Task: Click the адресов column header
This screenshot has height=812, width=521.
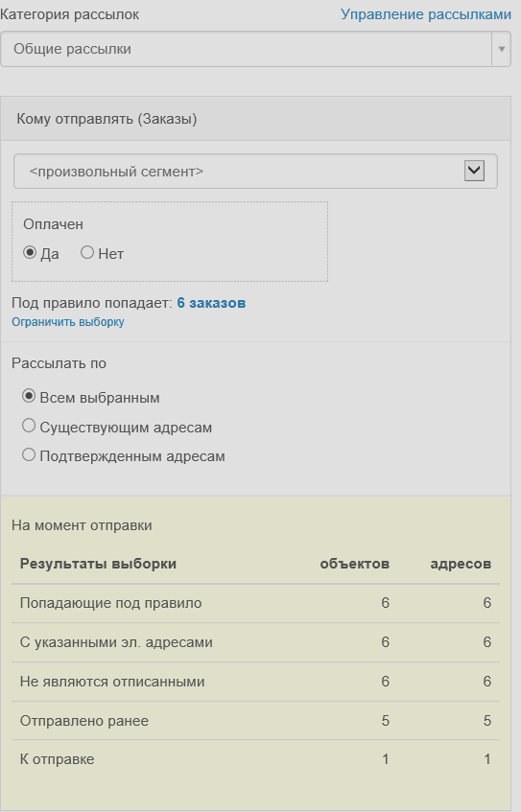Action: point(461,564)
